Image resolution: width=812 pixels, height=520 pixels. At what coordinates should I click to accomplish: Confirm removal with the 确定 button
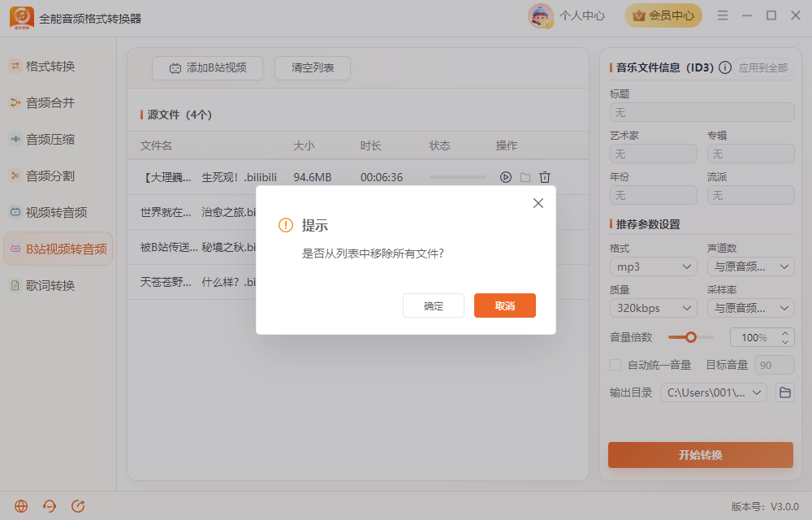[434, 305]
